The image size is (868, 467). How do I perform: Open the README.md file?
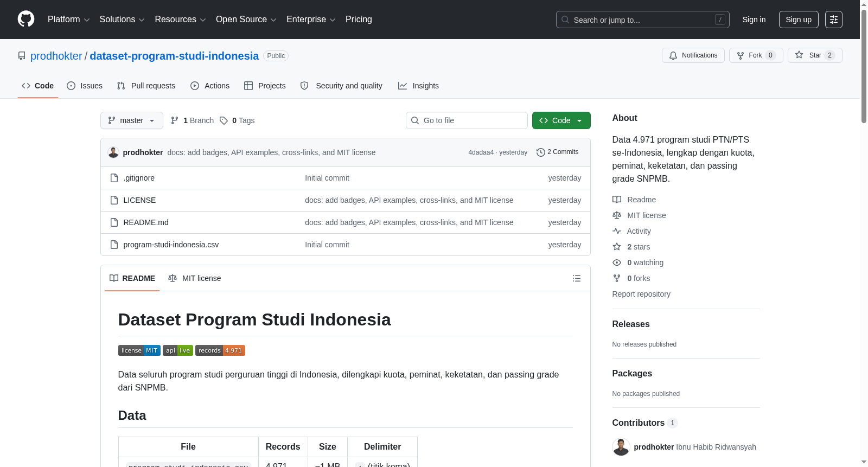[x=146, y=222]
